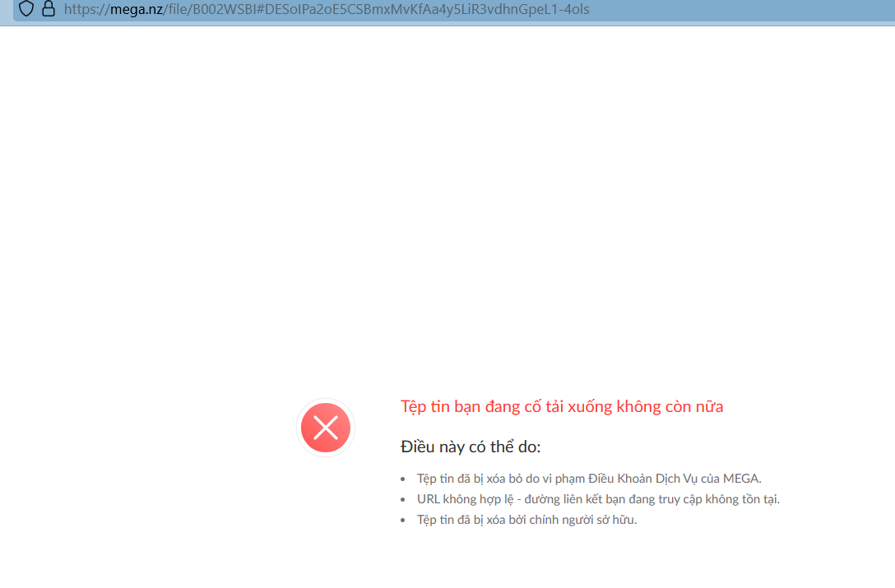Click the bullet 'Tệp tin đã bị xóa bởi chính người sở hữu'

click(x=526, y=520)
